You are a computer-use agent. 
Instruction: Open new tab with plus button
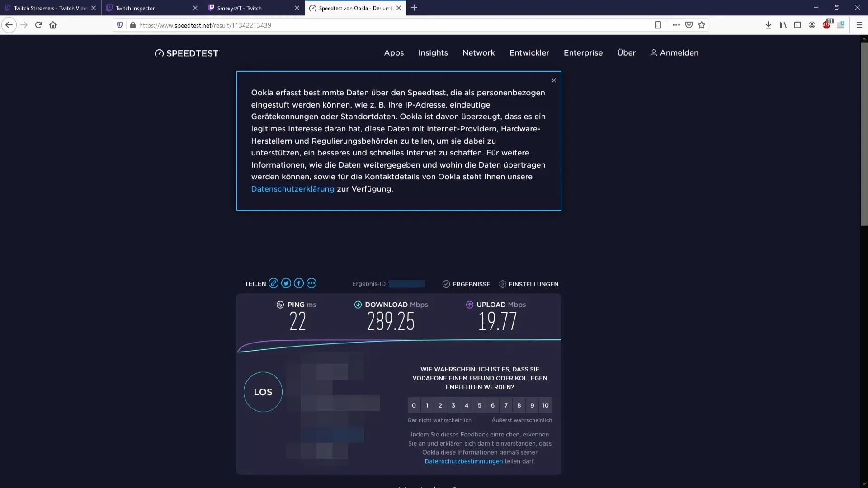coord(414,8)
